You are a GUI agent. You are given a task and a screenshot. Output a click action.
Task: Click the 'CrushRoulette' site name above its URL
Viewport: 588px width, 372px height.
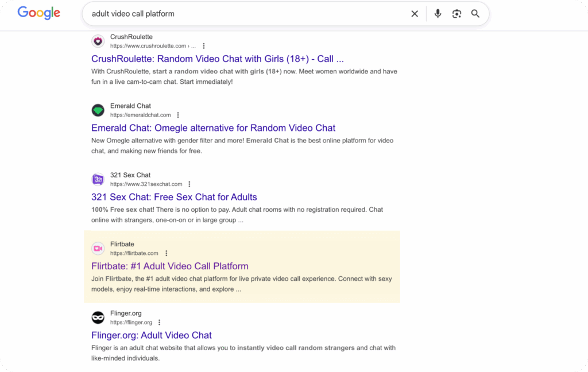click(x=131, y=37)
